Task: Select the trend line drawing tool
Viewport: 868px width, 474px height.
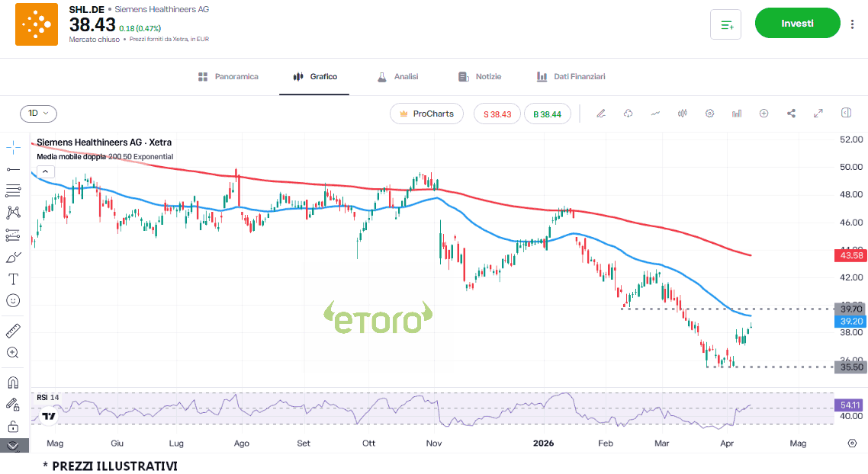Action: [x=13, y=169]
